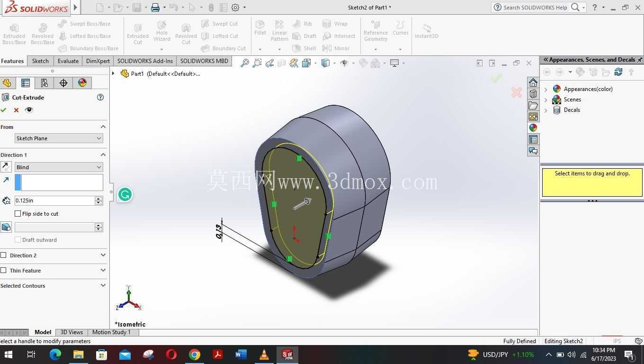Screen dimensions: 644x364
Task: Open File Explorer from the taskbar
Action: (x=79, y=355)
